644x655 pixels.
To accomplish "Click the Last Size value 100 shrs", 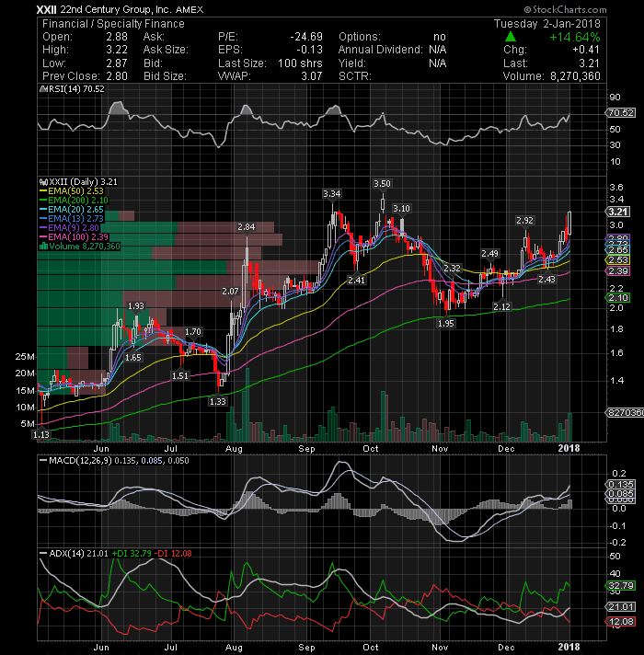I will (x=300, y=63).
